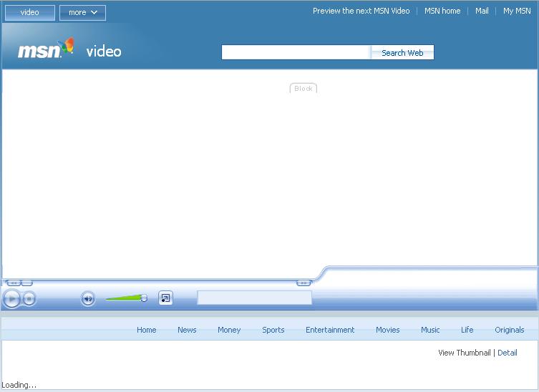The image size is (539, 392).
Task: Click the web search input field
Action: point(296,52)
